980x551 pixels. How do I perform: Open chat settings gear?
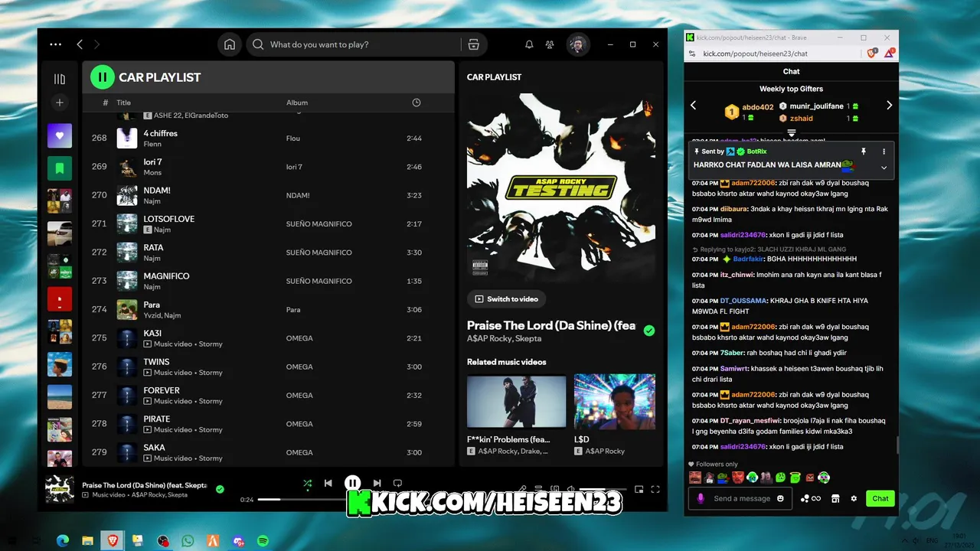pyautogui.click(x=854, y=498)
